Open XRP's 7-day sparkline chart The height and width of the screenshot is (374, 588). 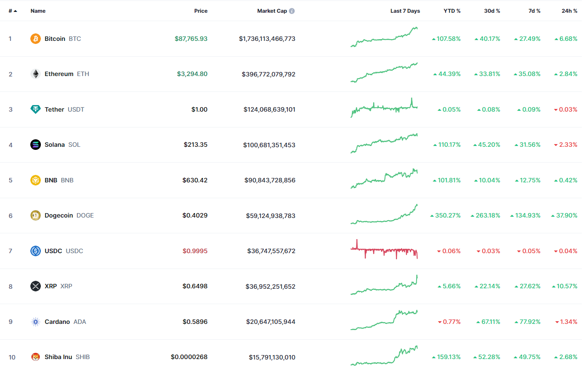click(x=384, y=285)
